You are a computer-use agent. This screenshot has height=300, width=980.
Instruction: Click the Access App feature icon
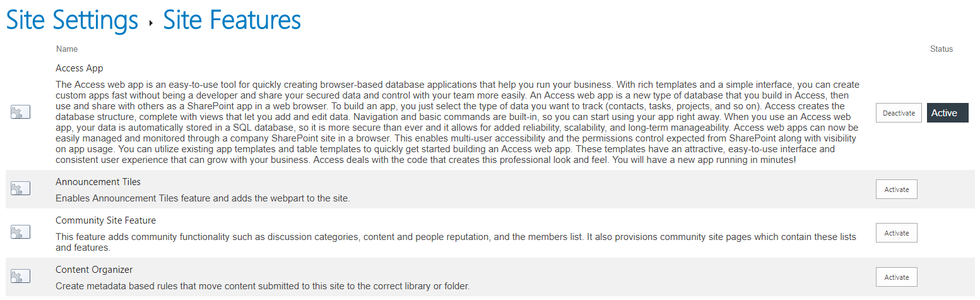[20, 112]
